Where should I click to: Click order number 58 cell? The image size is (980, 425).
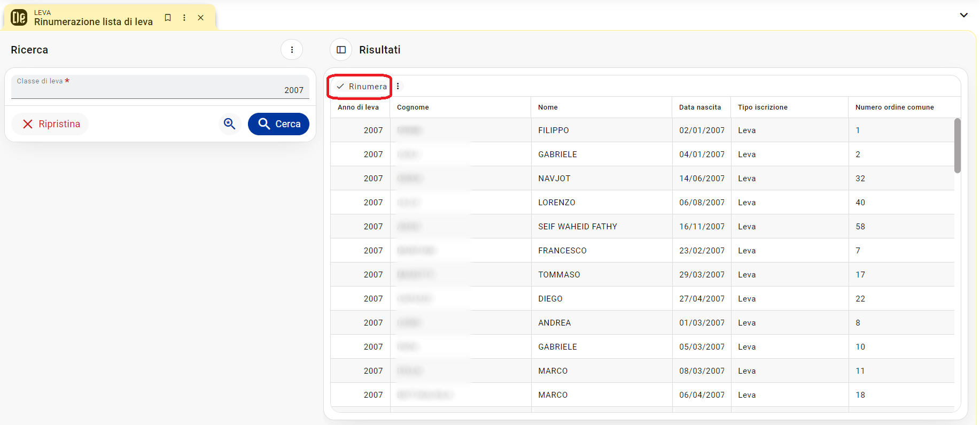[x=901, y=227]
